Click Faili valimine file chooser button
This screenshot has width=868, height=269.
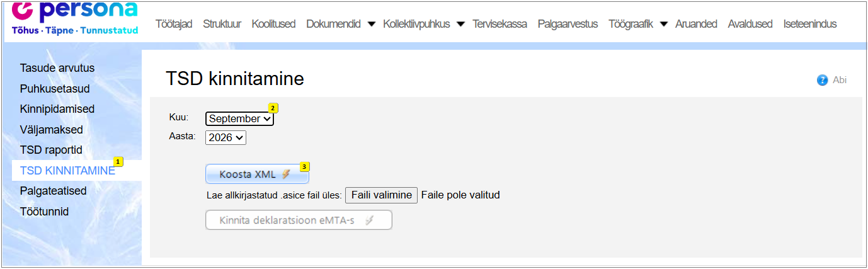tap(381, 195)
